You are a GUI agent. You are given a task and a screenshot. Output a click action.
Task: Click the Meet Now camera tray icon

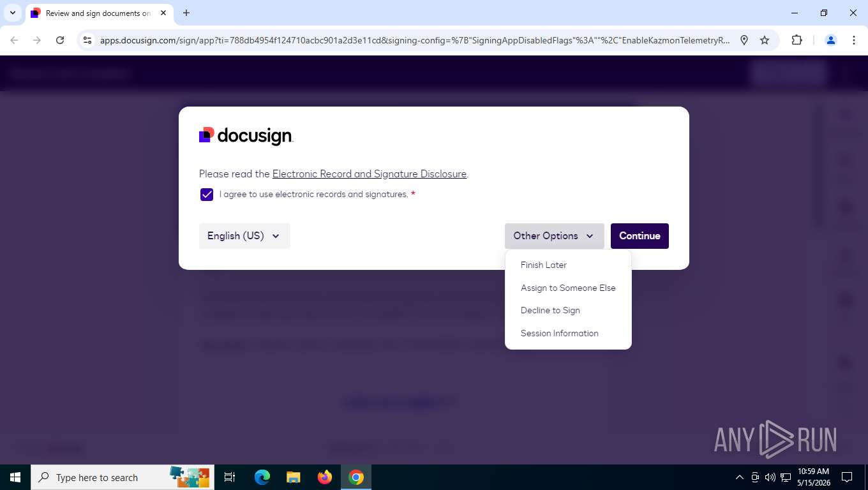coord(755,477)
